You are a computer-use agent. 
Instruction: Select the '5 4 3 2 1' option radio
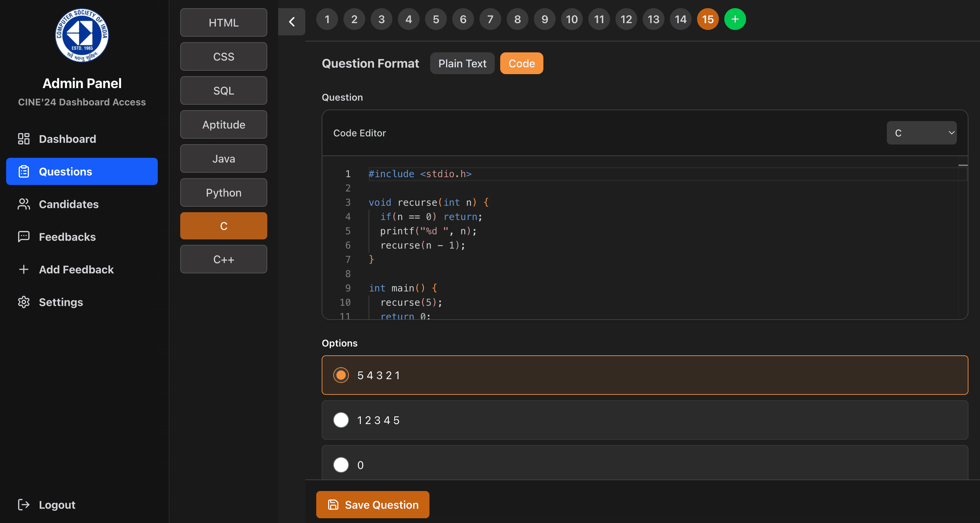click(x=341, y=375)
